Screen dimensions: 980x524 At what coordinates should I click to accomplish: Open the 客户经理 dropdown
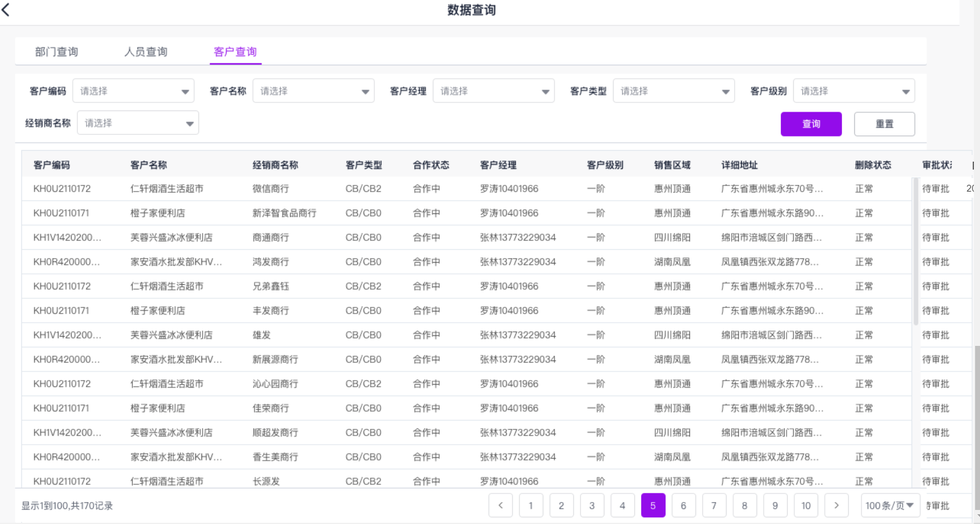[494, 91]
